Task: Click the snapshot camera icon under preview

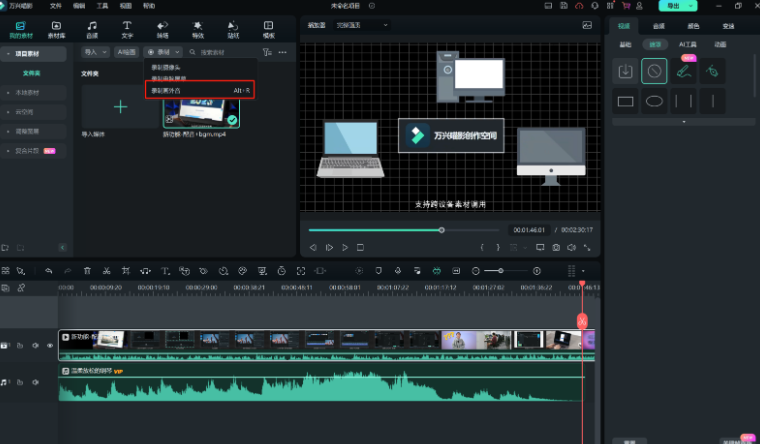Action: point(555,247)
